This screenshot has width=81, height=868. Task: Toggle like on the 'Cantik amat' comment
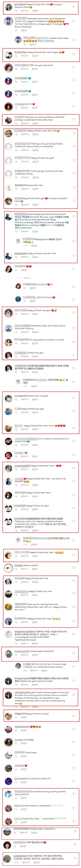click(x=74, y=754)
